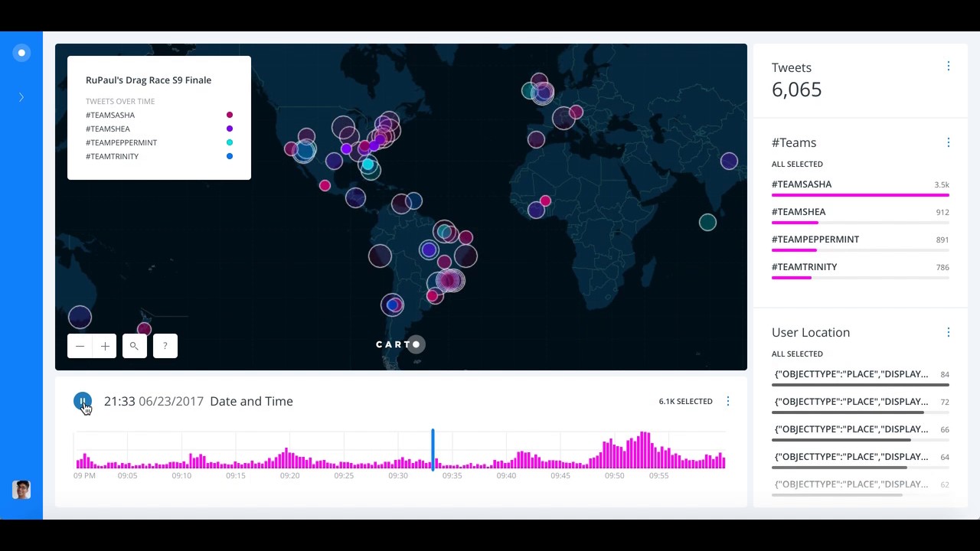Click the 6.1K SELECTED label
Viewport: 980px width, 551px height.
685,401
